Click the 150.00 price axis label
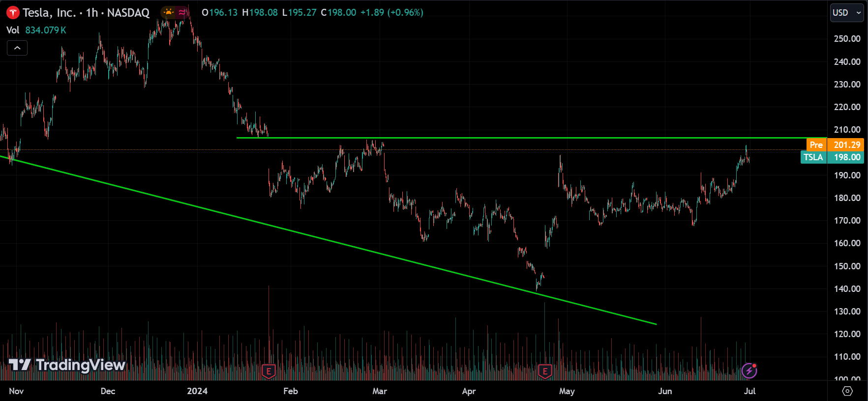Image resolution: width=868 pixels, height=401 pixels. coord(847,266)
